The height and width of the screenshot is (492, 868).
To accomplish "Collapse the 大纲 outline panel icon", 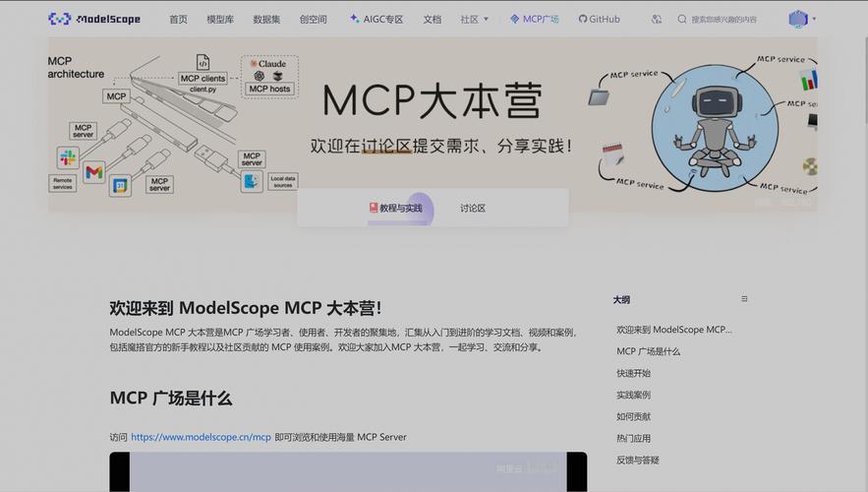I will pos(744,298).
